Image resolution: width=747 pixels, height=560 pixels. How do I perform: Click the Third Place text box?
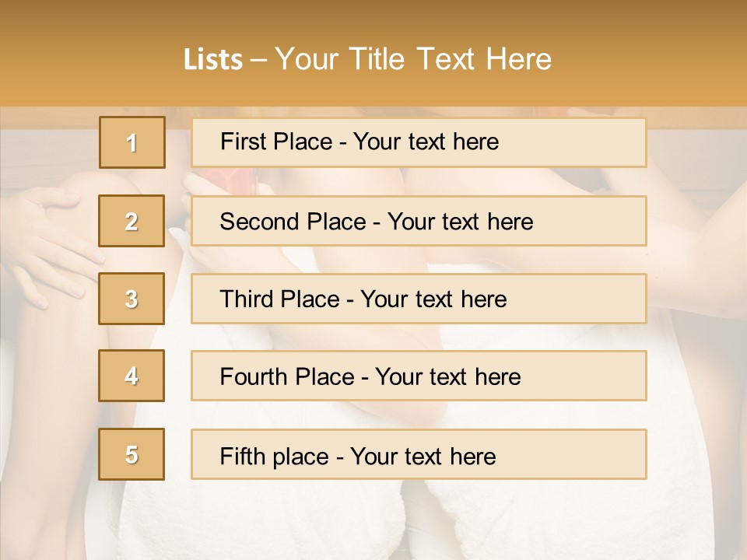coord(419,299)
